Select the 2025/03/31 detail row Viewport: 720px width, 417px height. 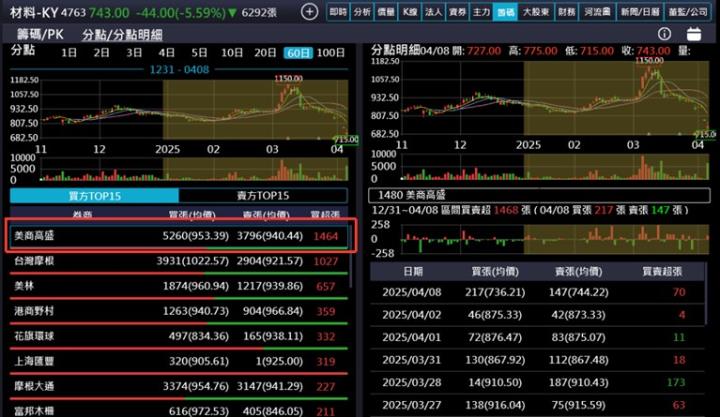540,359
